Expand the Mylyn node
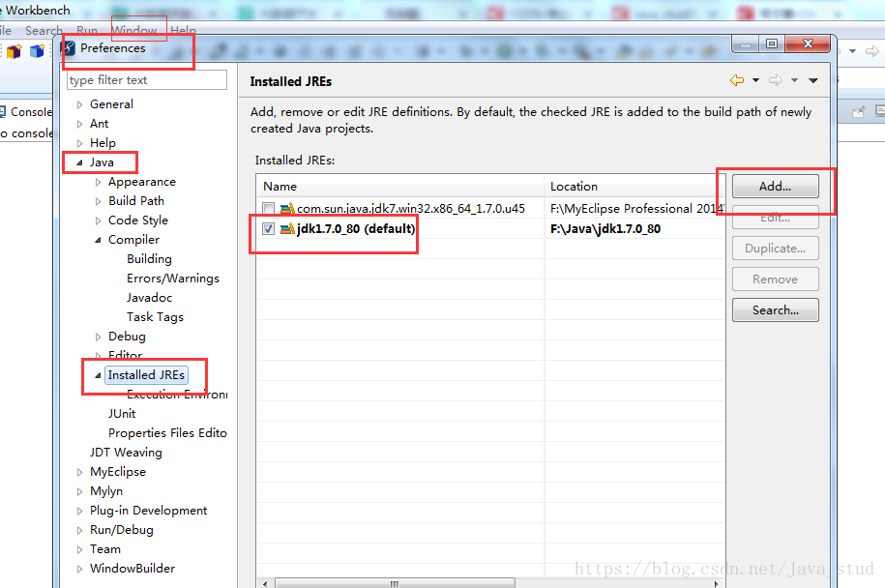Viewport: 885px width, 588px height. click(x=79, y=491)
